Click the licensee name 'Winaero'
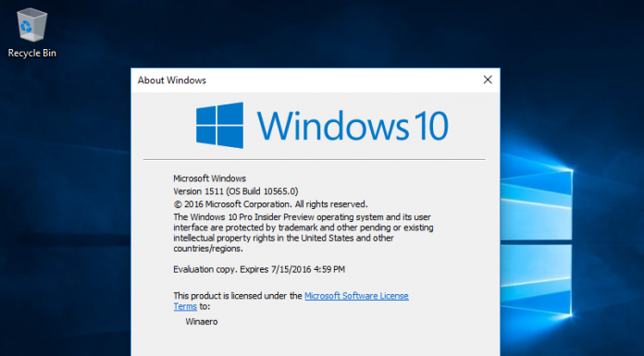The height and width of the screenshot is (356, 644). pos(202,322)
